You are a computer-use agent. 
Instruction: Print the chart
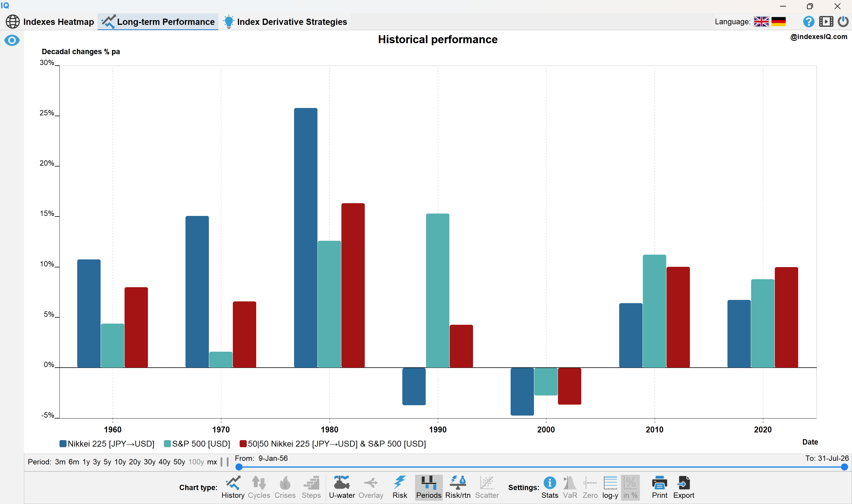click(659, 487)
